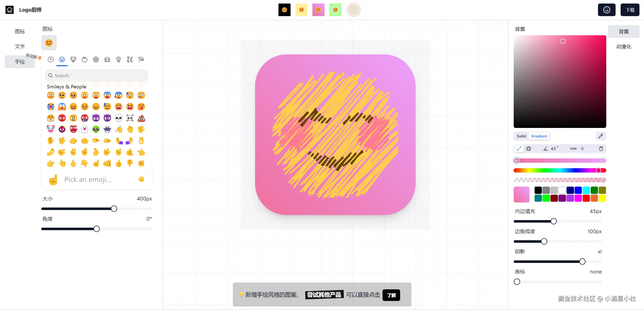Open the Travel car emoji category
Viewport: 644px width, 310px height.
click(x=107, y=59)
